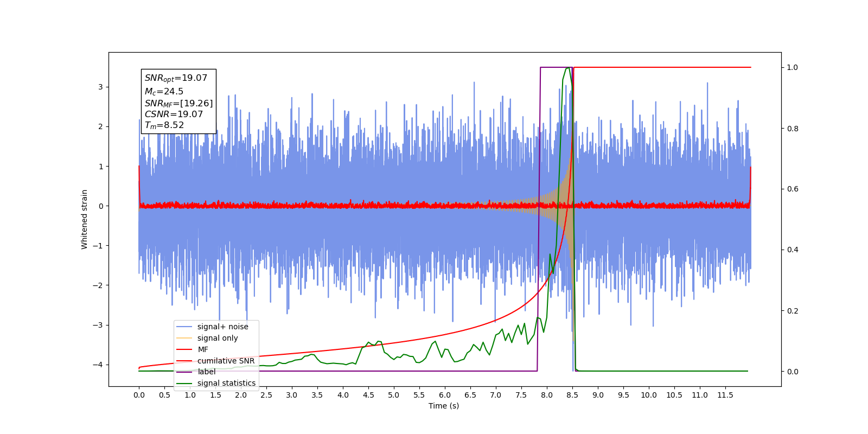Click the 5.0 tick on time axis
This screenshot has width=868, height=434.
[x=394, y=395]
